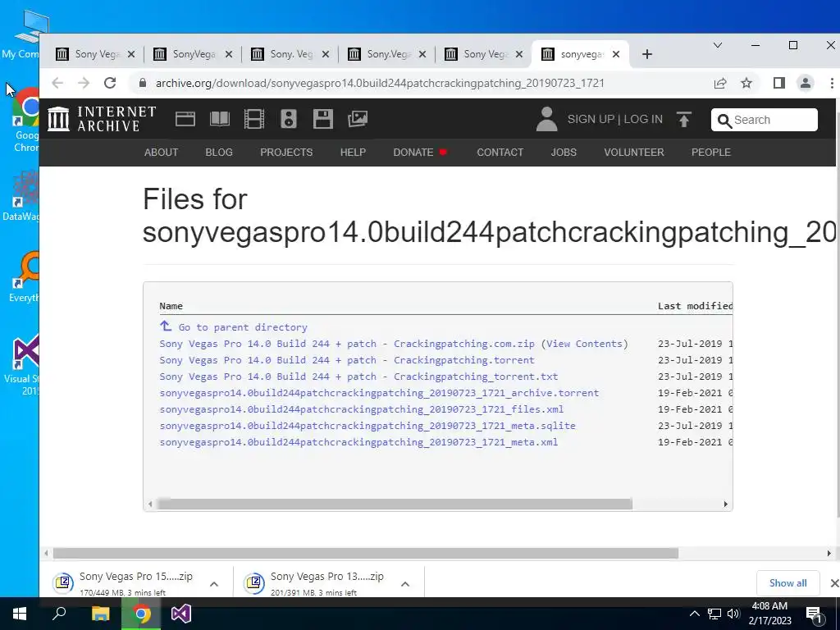Click the Chrome icon on the taskbar
840x630 pixels.
coord(141,614)
